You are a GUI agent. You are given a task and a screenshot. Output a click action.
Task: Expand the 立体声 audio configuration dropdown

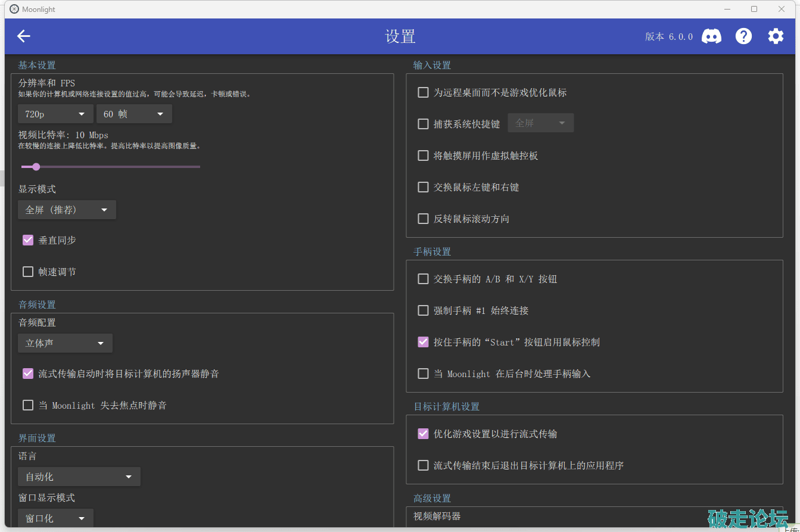click(x=65, y=343)
